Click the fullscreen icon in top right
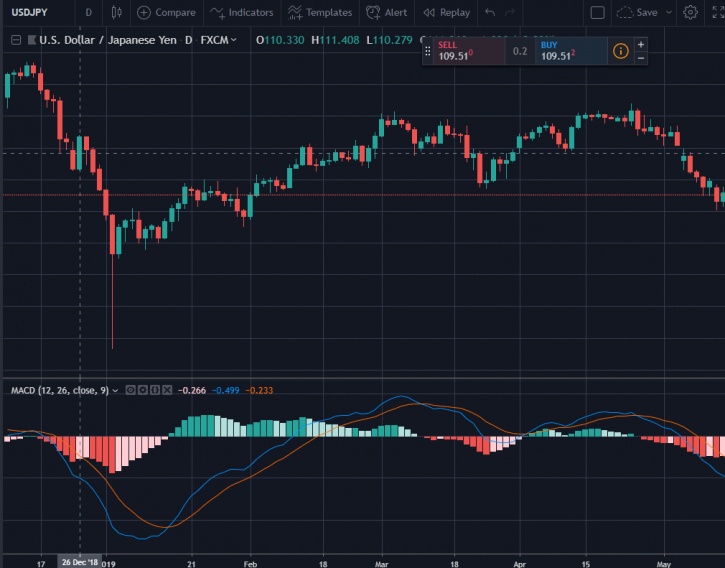Viewport: 725px width, 568px height. (717, 12)
